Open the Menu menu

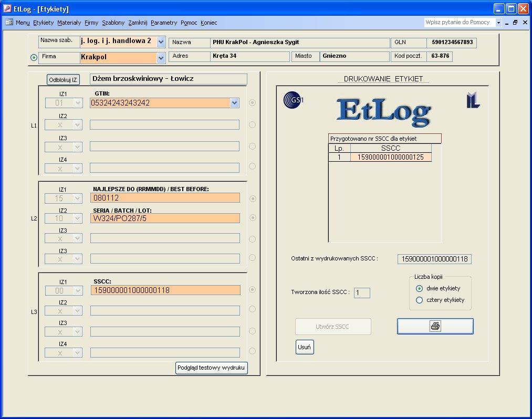[23, 23]
